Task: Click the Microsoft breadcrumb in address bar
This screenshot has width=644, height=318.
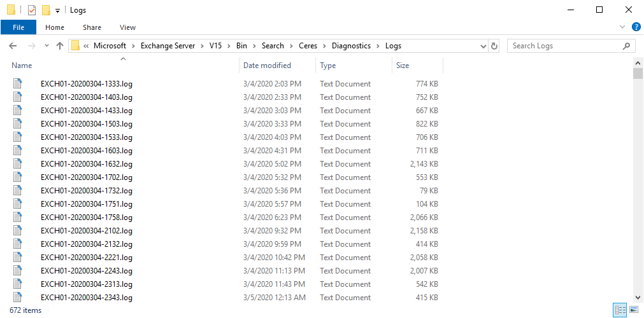Action: (110, 46)
